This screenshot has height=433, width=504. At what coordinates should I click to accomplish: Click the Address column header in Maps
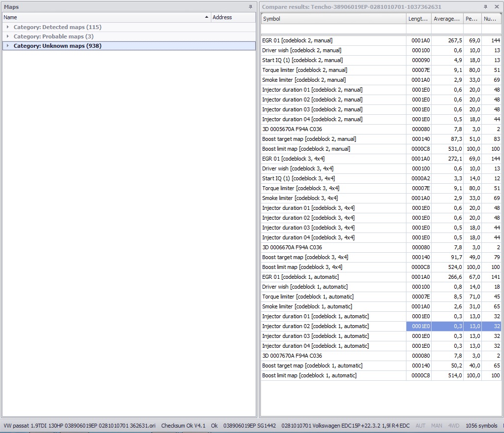coord(233,17)
